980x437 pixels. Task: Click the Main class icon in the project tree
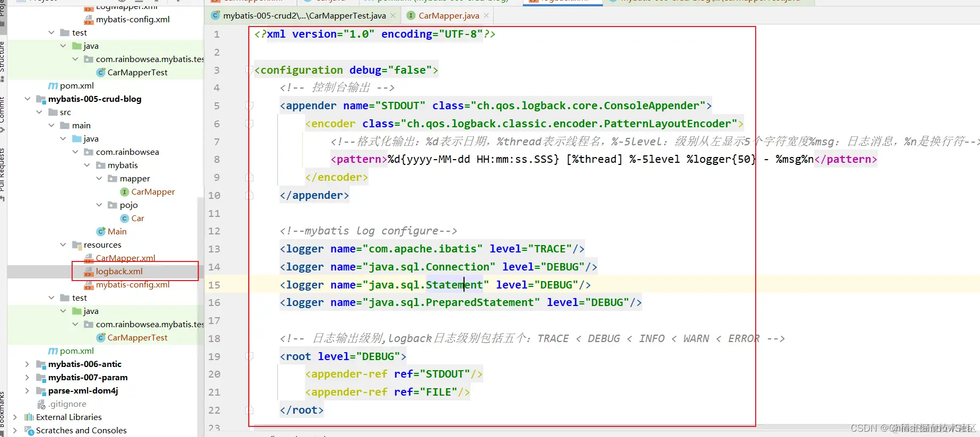[101, 232]
